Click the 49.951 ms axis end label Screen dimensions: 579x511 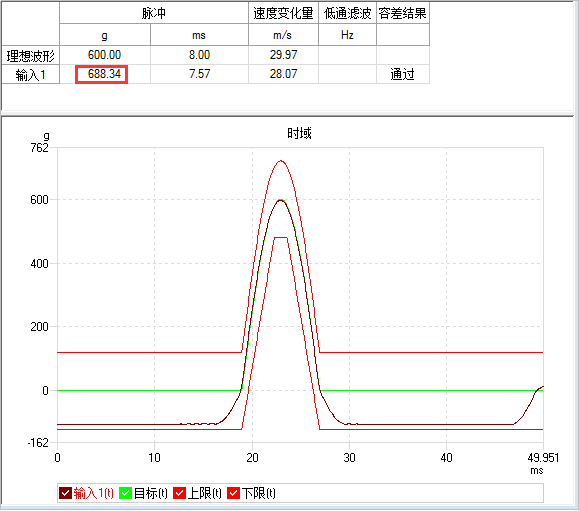pyautogui.click(x=543, y=458)
